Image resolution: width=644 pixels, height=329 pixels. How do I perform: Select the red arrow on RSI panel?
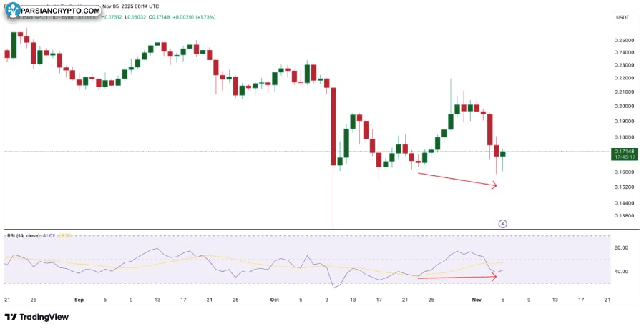click(x=457, y=278)
